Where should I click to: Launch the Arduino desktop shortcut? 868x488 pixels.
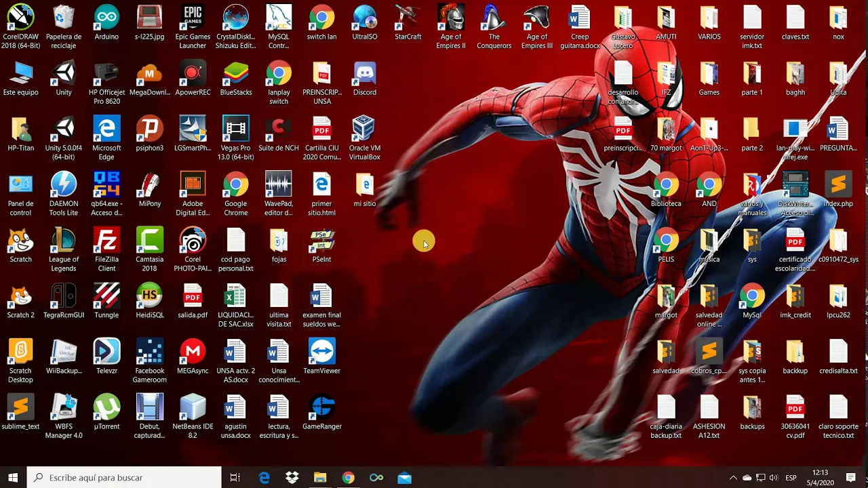pos(106,22)
